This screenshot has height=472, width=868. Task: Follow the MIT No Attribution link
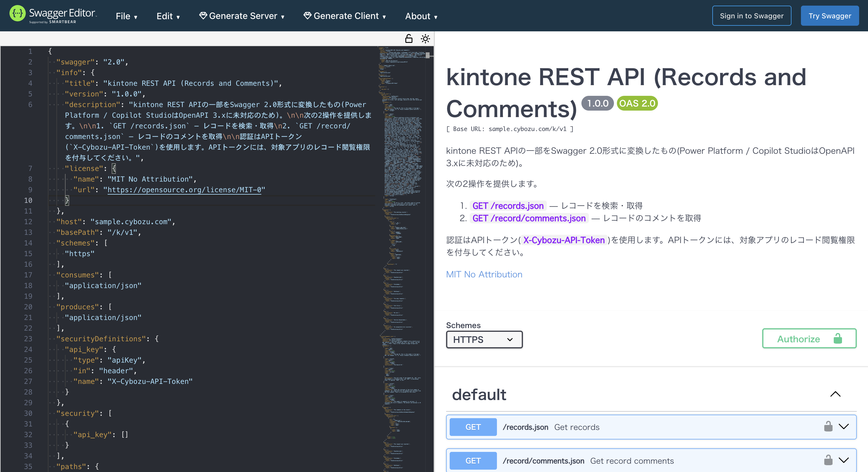point(484,274)
